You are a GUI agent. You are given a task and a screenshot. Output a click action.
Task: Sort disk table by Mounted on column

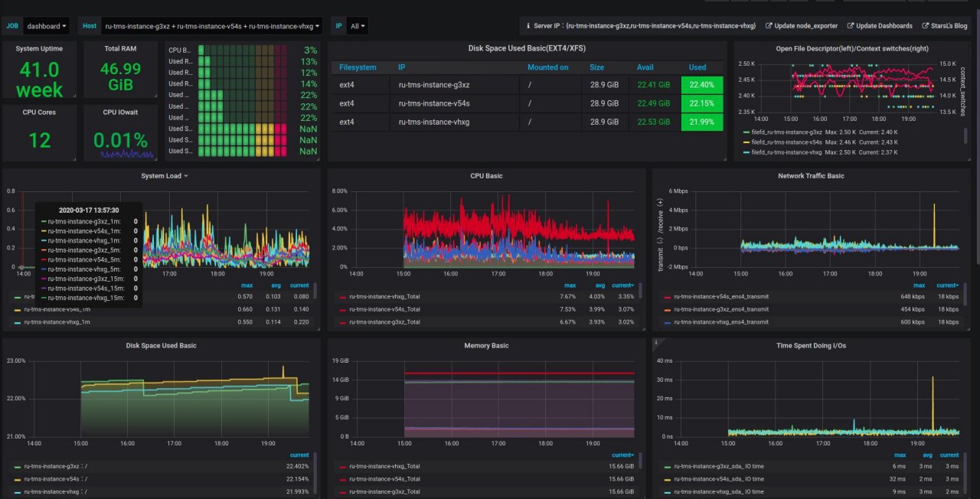(x=547, y=67)
